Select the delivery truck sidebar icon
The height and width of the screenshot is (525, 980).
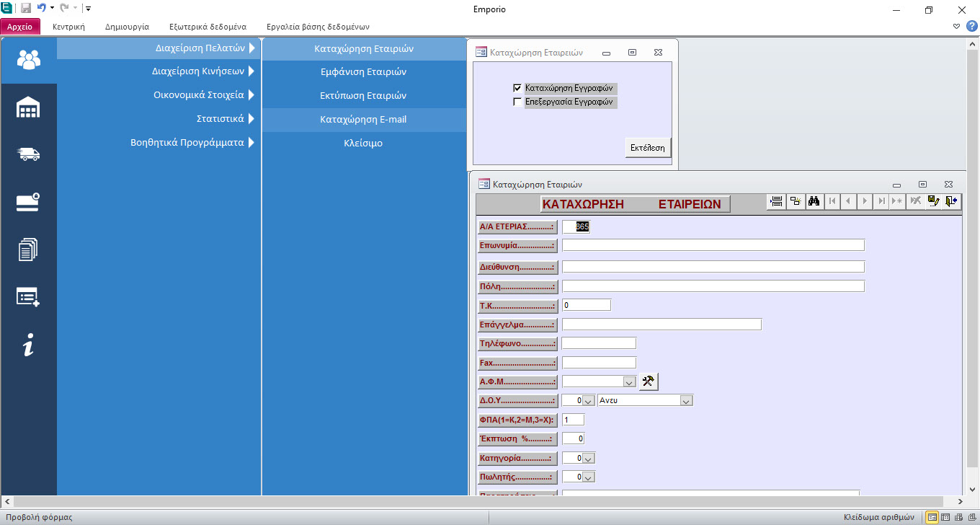pyautogui.click(x=28, y=154)
